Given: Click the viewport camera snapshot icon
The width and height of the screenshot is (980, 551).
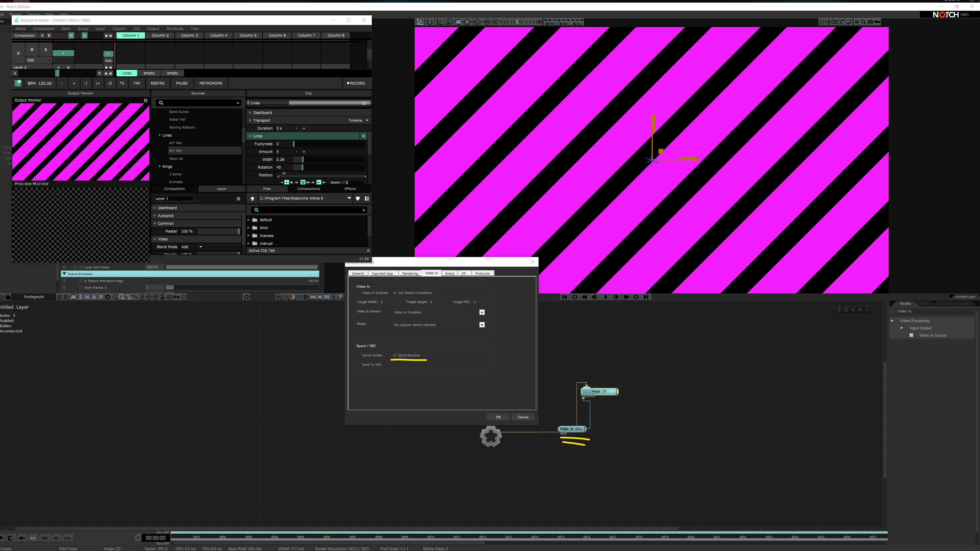Looking at the screenshot, I should click(x=870, y=22).
